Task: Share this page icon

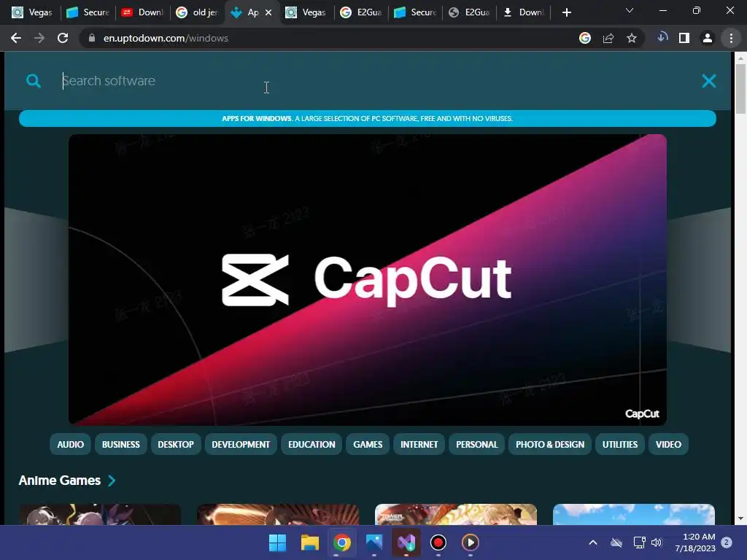Action: coord(608,38)
